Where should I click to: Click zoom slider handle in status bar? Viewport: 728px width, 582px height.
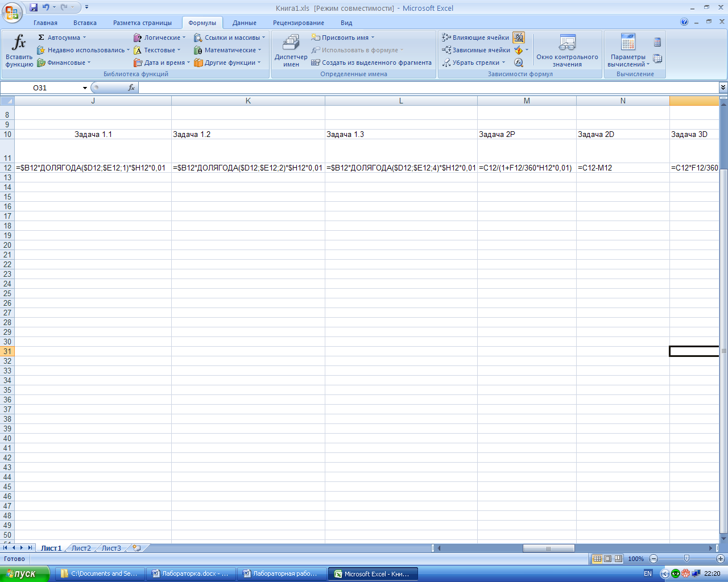click(686, 559)
